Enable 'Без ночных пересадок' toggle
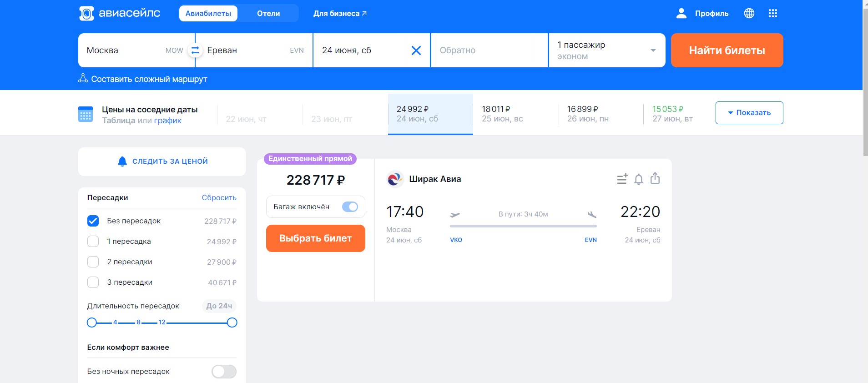Screen dimensions: 868x383 click(x=224, y=372)
